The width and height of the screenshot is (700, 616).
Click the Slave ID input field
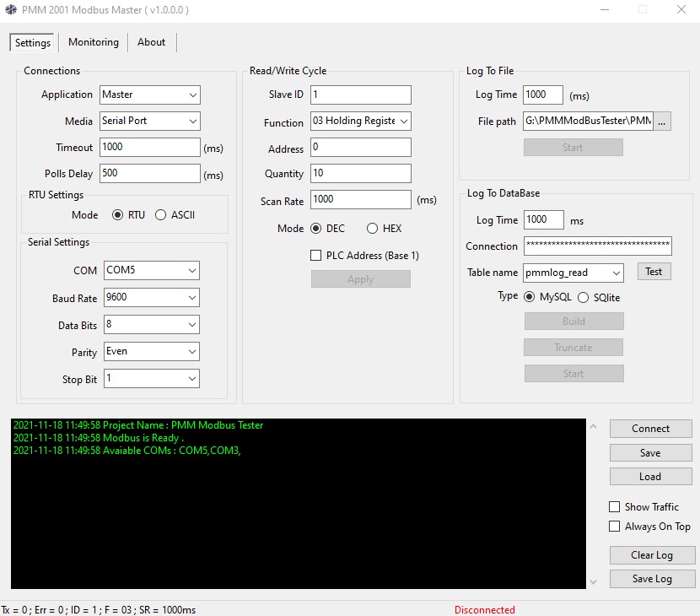361,95
